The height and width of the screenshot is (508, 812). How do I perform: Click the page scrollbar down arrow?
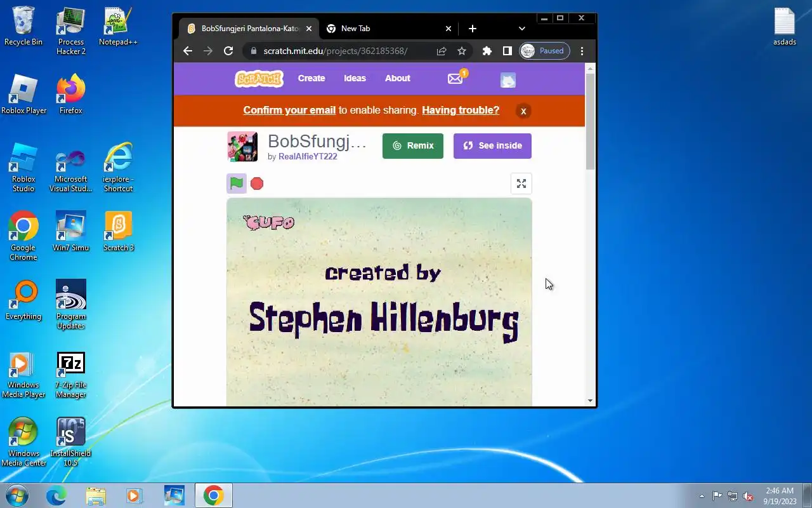pos(591,401)
